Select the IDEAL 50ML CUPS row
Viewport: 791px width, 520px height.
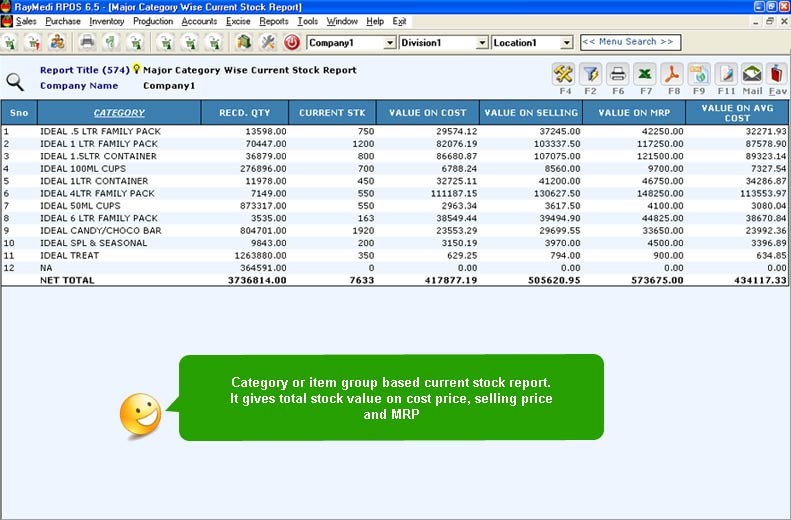(394, 206)
